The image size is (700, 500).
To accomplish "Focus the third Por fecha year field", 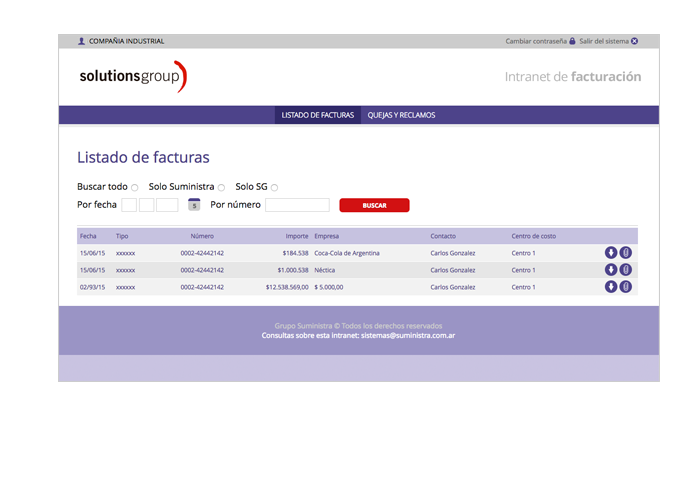I will click(x=167, y=205).
